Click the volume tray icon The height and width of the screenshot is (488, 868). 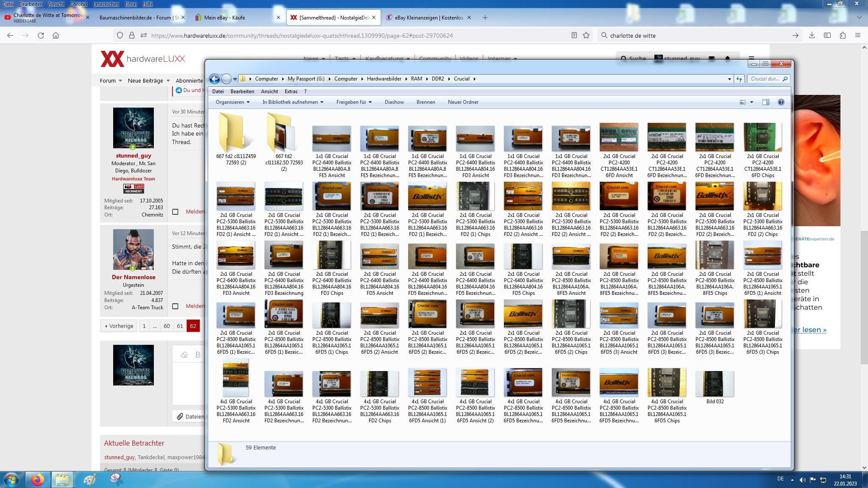click(x=802, y=480)
